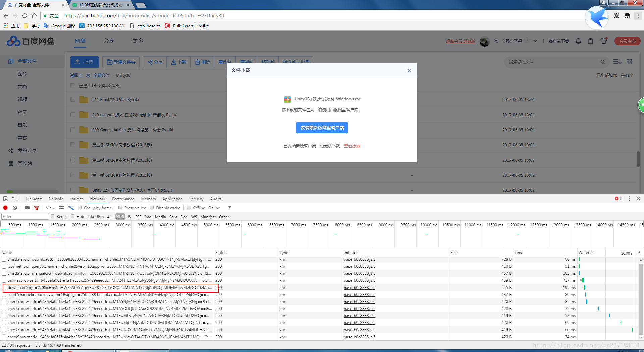Close the DevTools panel
644x352 pixels.
point(639,199)
